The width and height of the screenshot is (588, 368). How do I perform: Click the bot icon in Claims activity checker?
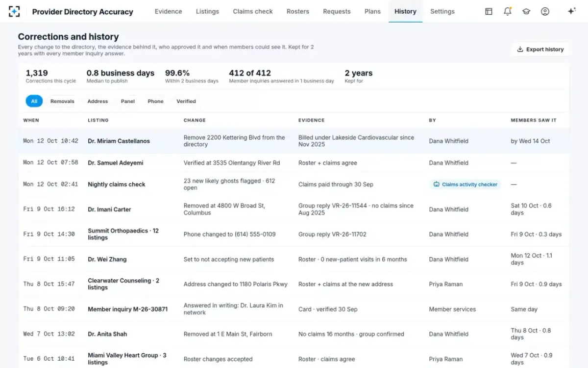437,184
